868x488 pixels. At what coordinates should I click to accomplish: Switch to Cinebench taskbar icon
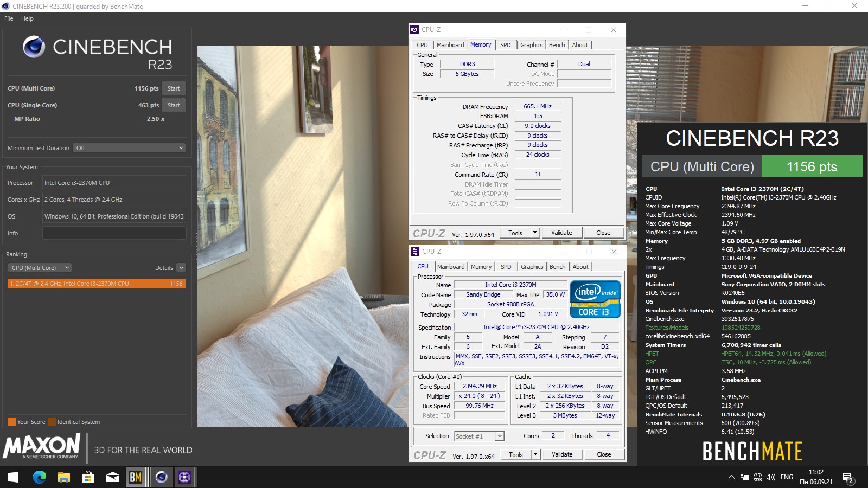tap(161, 477)
